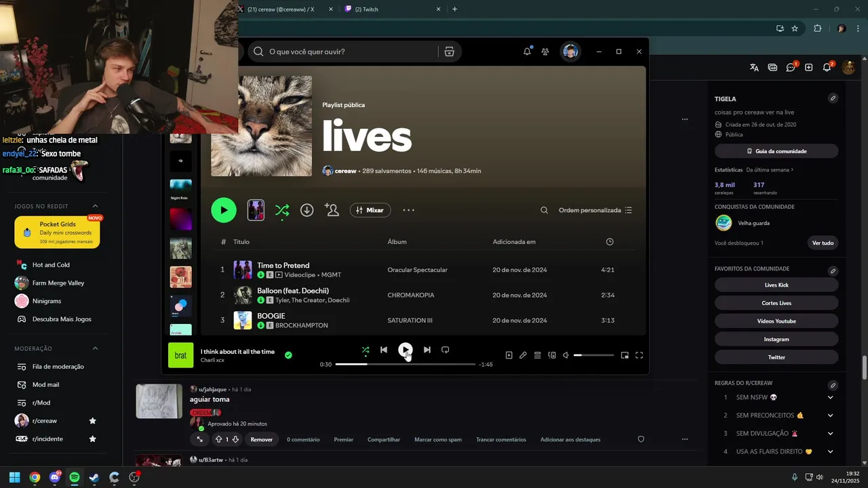
Task: Open the playlist more options menu
Action: (408, 210)
